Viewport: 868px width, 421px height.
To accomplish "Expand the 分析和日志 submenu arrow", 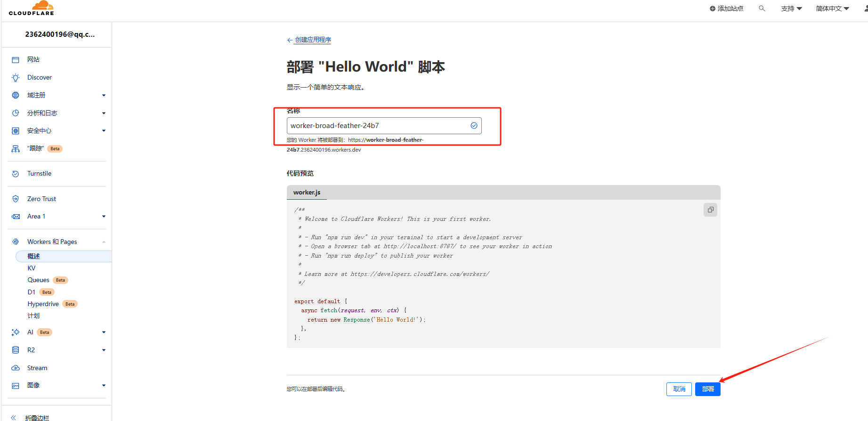I will click(104, 113).
